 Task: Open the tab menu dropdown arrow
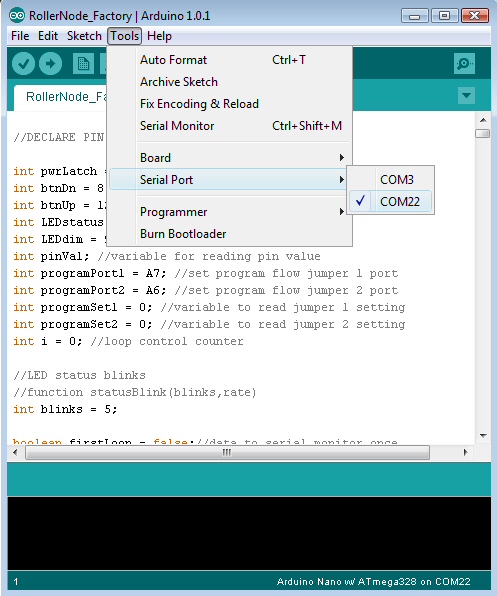pyautogui.click(x=466, y=95)
